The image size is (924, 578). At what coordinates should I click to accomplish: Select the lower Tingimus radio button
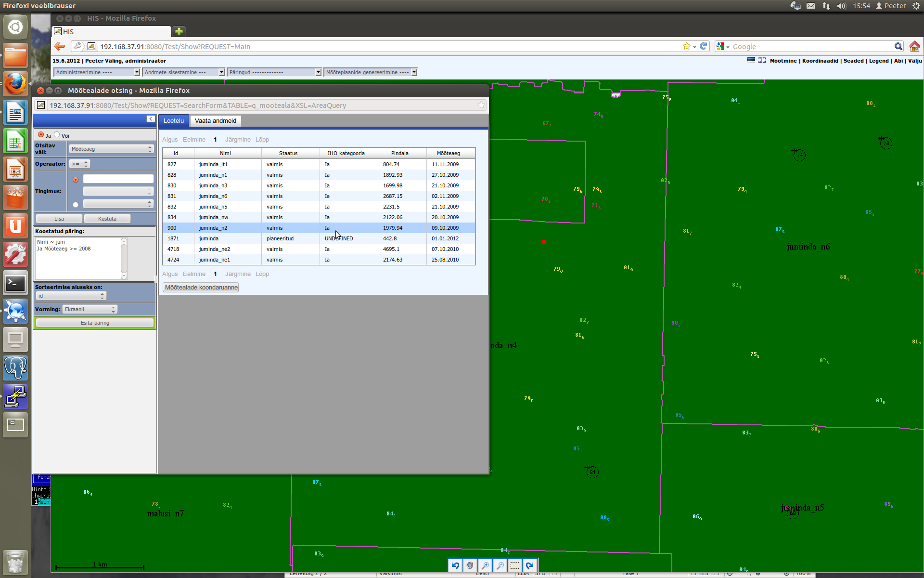76,205
